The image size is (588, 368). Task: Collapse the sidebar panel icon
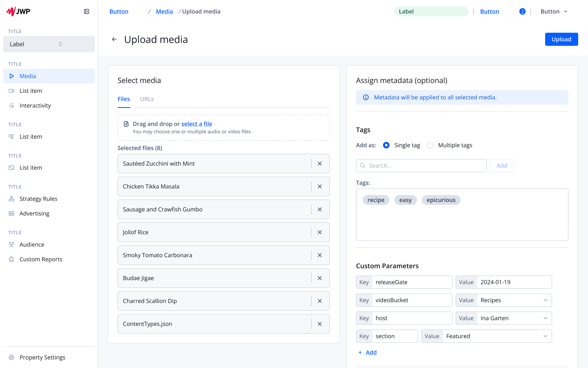pos(87,11)
